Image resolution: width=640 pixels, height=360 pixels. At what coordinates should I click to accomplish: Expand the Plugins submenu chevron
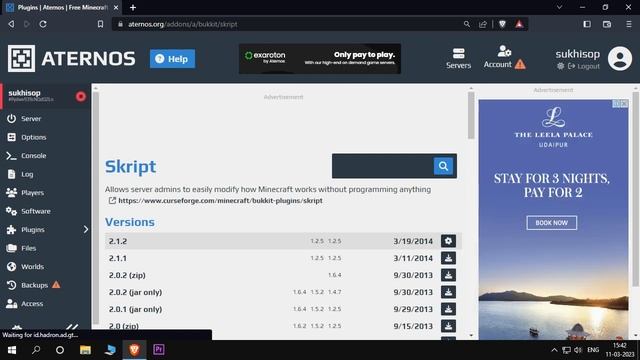click(x=86, y=230)
